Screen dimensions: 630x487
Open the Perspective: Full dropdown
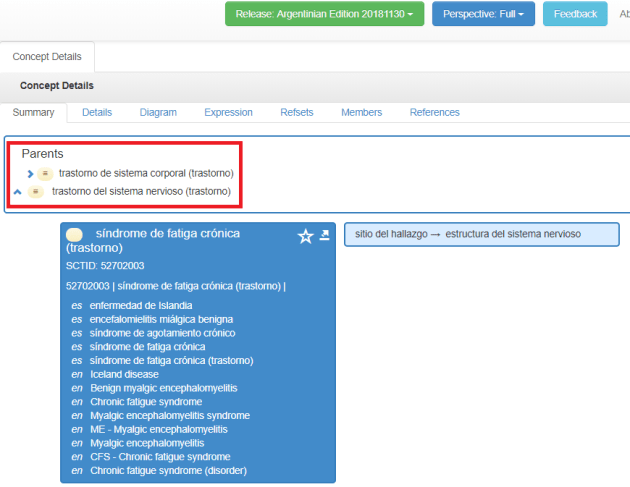(483, 14)
